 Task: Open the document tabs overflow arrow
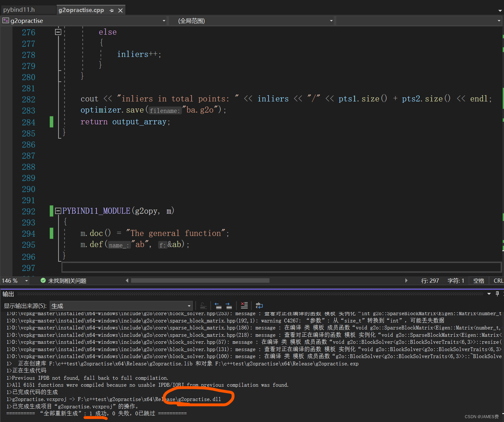(500, 11)
